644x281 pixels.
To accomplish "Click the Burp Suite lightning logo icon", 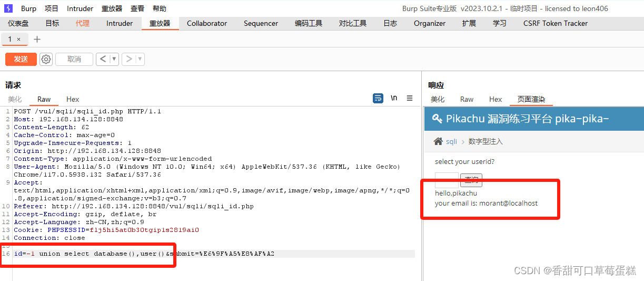I will pyautogui.click(x=8, y=8).
